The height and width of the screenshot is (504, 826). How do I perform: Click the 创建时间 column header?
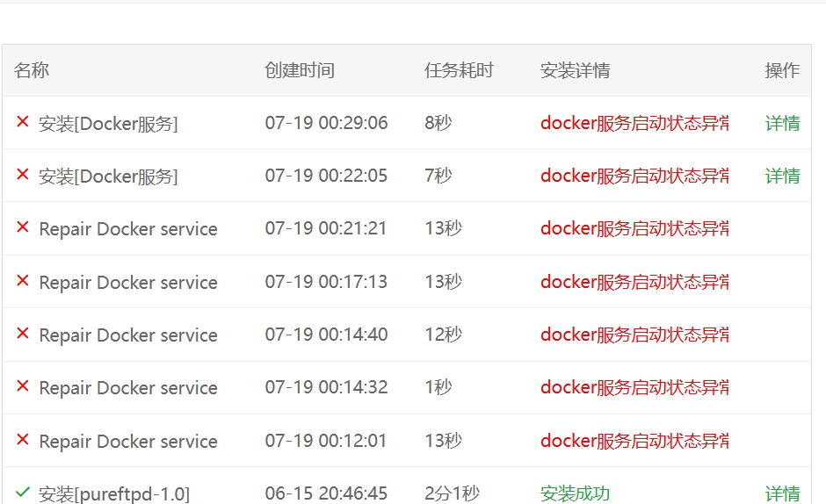[x=300, y=70]
